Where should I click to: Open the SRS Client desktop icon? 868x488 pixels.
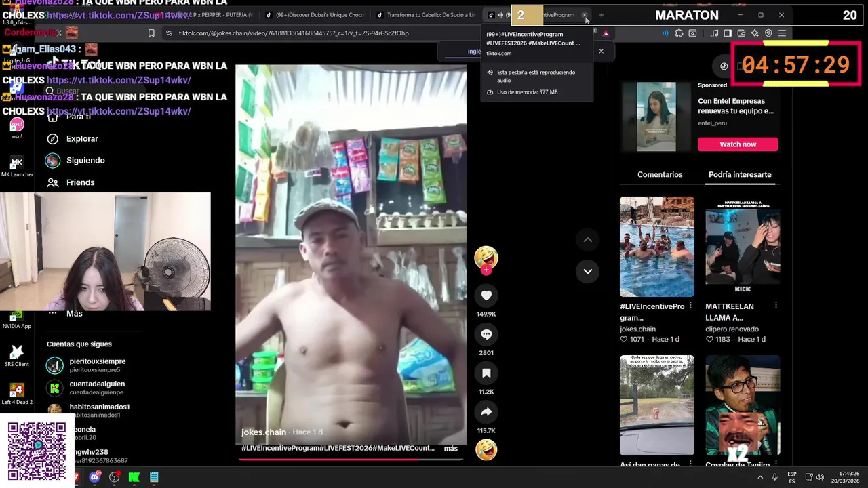[x=17, y=356]
